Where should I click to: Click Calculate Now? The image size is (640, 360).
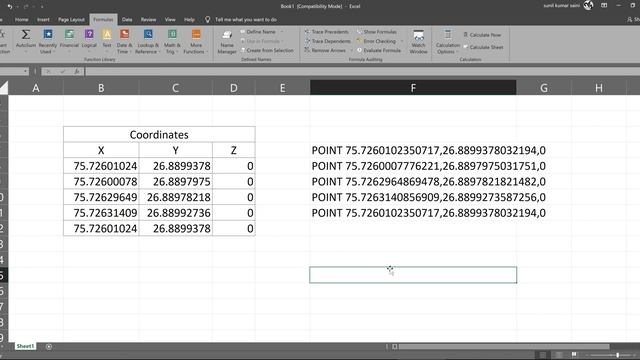[482, 35]
